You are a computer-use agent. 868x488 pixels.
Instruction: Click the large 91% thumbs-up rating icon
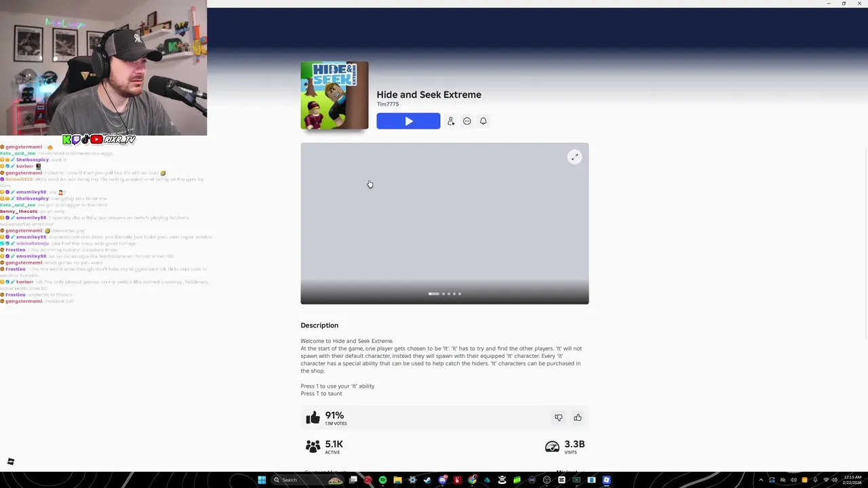click(313, 418)
